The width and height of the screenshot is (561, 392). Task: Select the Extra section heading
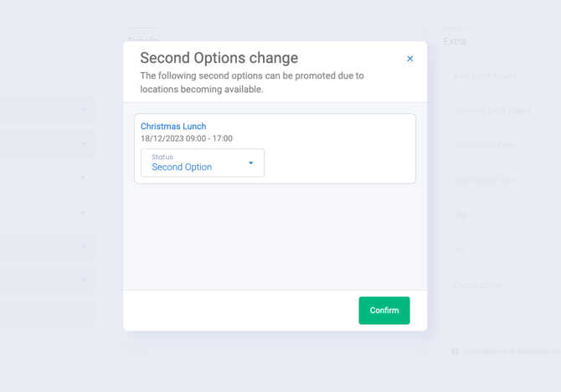455,42
